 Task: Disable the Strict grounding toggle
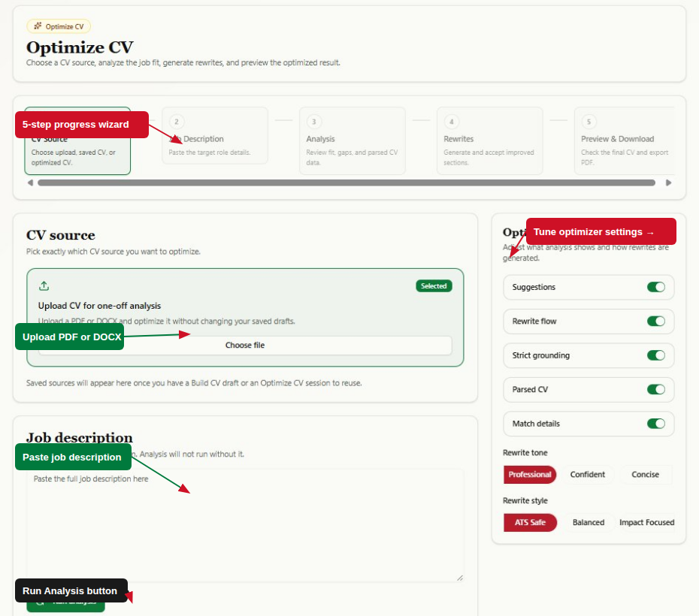pos(655,355)
